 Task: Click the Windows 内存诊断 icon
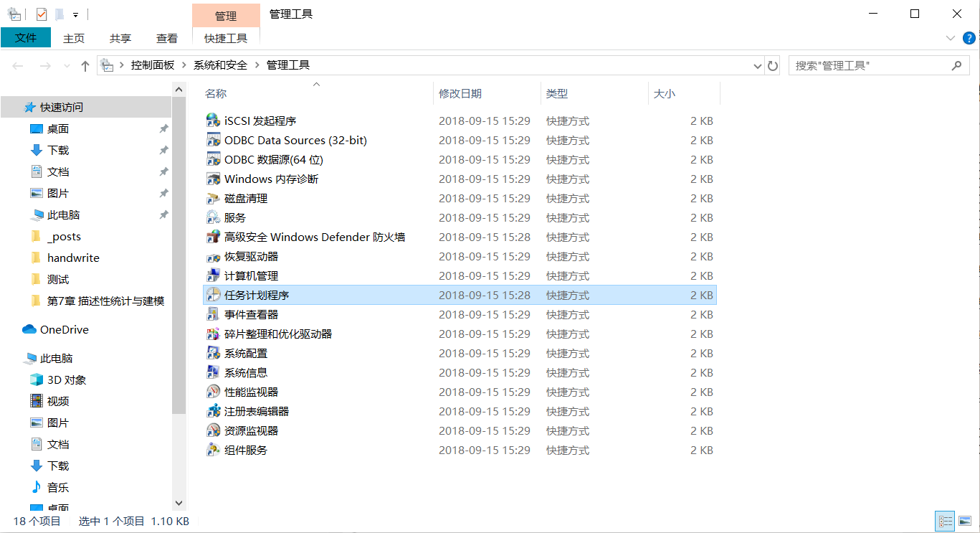[x=213, y=179]
